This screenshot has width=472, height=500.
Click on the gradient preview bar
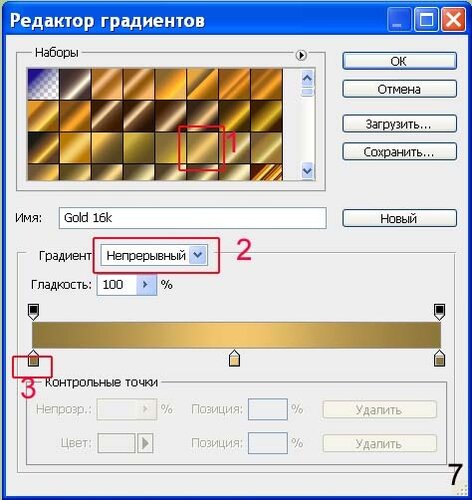[x=236, y=335]
